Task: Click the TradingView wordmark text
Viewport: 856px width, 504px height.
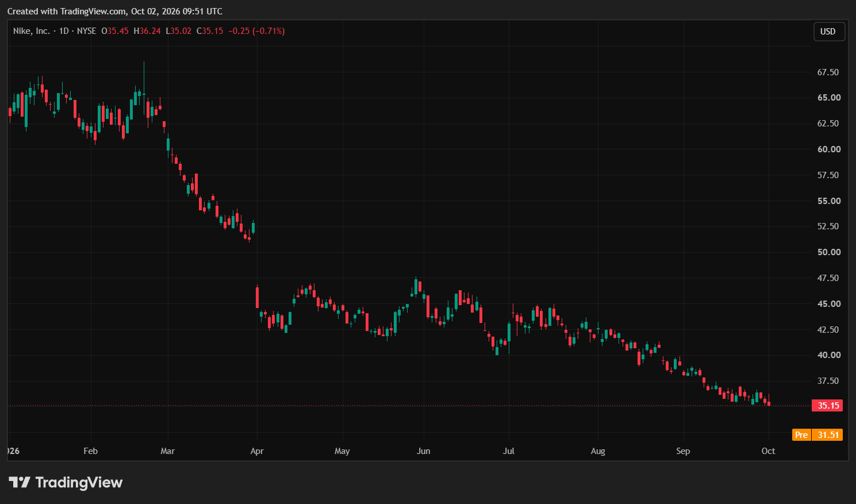Action: tap(79, 482)
